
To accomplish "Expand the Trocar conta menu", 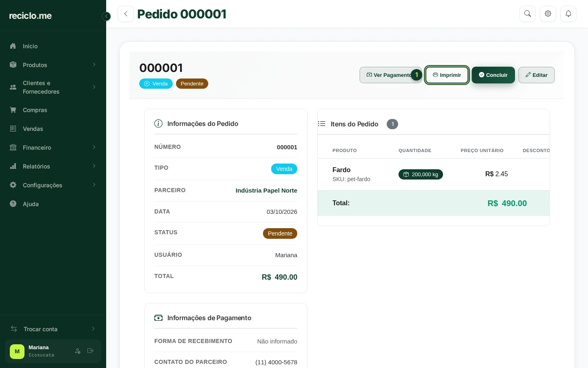I will pyautogui.click(x=53, y=329).
